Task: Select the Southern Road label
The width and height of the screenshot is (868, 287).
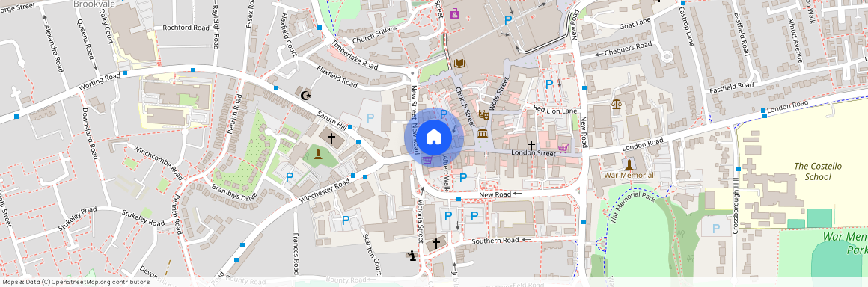Action: click(x=495, y=241)
